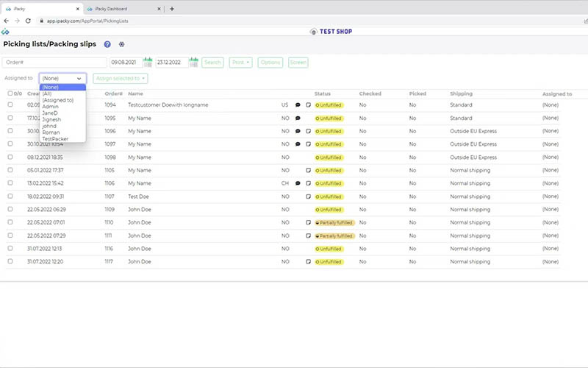Check the box for order 1110

coord(10,222)
